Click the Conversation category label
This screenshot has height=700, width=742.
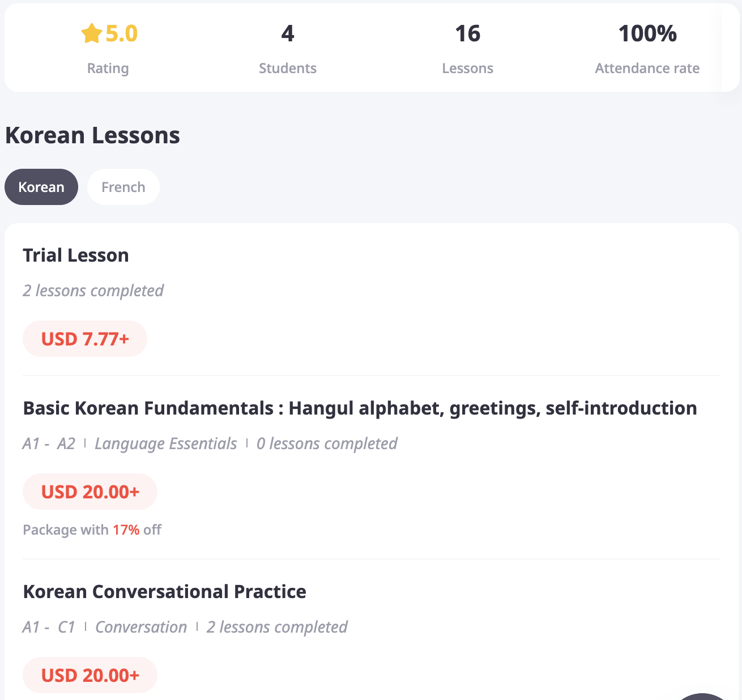pos(141,627)
